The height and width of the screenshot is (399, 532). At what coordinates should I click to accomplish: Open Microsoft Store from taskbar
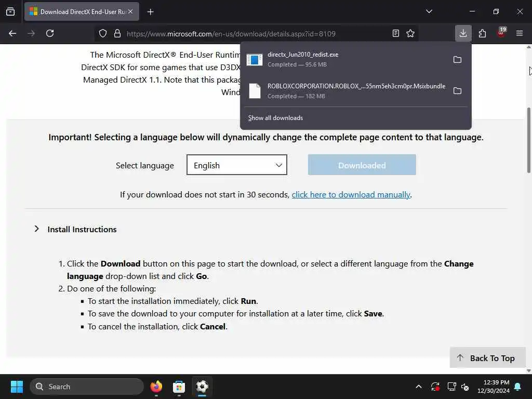click(179, 387)
